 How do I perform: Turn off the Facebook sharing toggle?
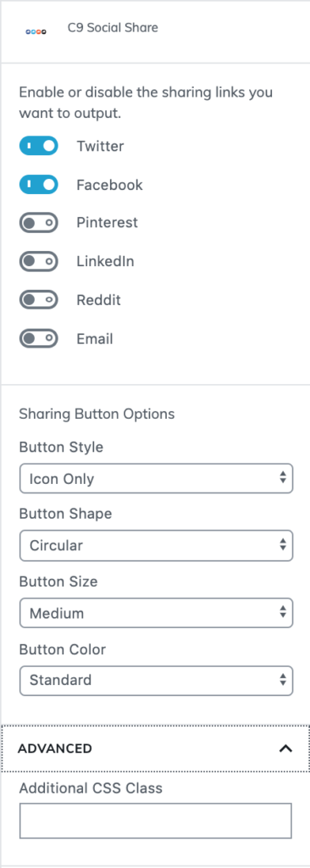pyautogui.click(x=39, y=184)
